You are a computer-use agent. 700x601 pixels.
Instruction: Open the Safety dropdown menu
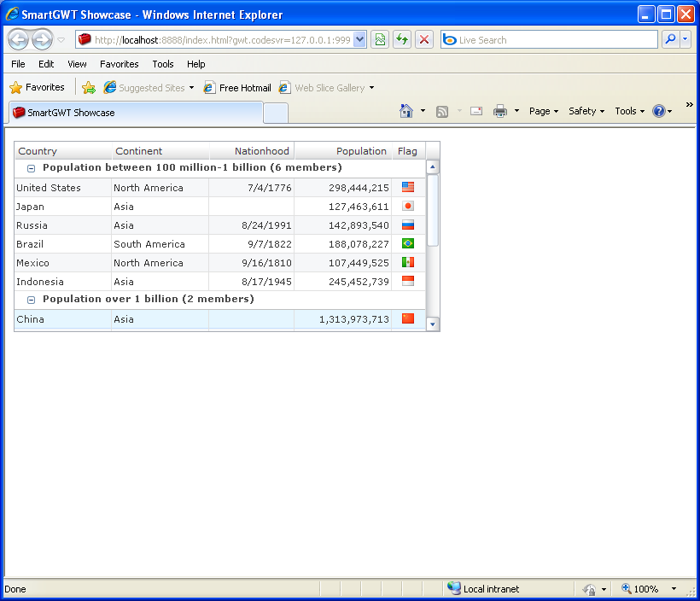(x=586, y=111)
